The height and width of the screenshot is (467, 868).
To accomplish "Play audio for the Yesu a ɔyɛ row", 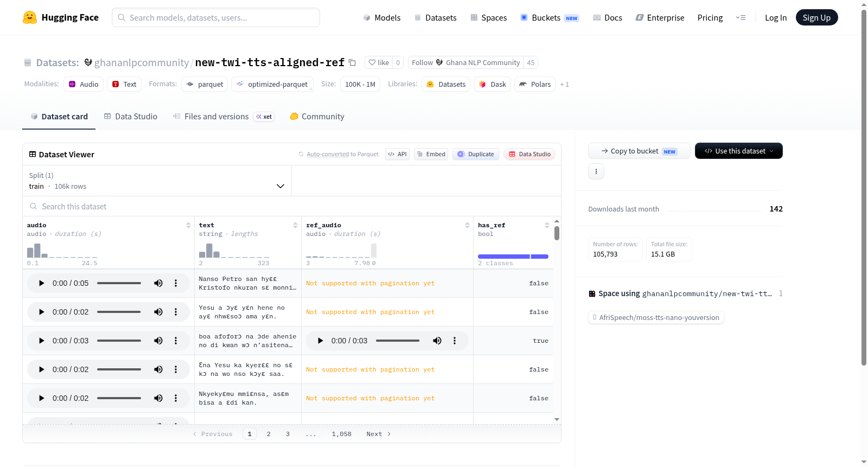I will point(42,312).
